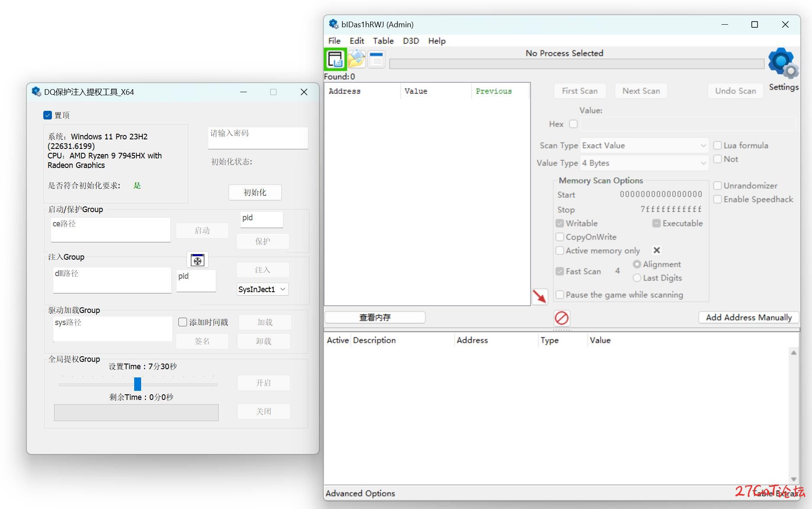Screen dimensions: 812x509
Task: Click the 查看内存 memory view button
Action: [x=375, y=317]
